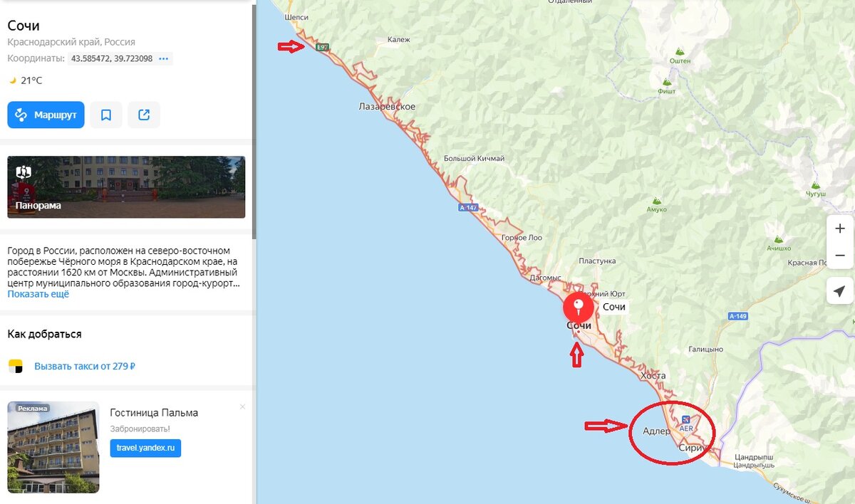Open the Панорама street view thumbnail
855x504 pixels.
coord(126,187)
